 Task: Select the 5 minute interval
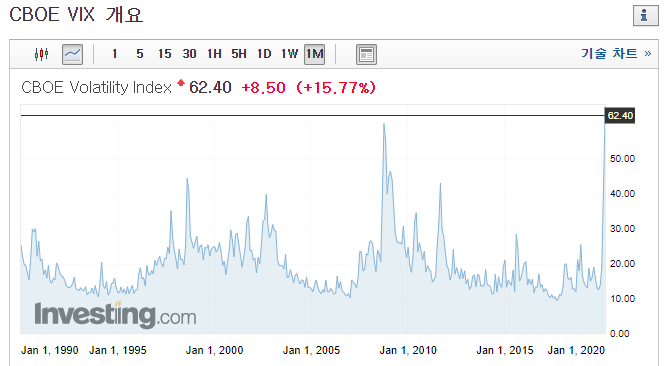point(140,54)
